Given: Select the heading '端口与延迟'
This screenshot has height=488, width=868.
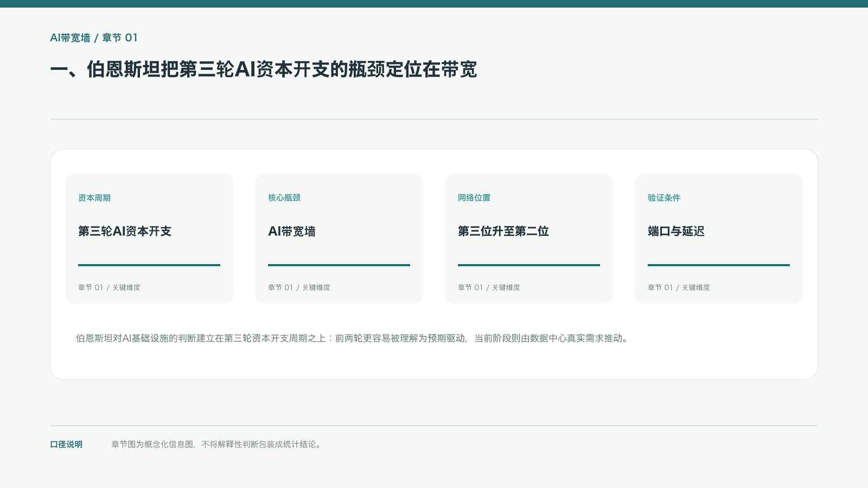Looking at the screenshot, I should click(676, 232).
